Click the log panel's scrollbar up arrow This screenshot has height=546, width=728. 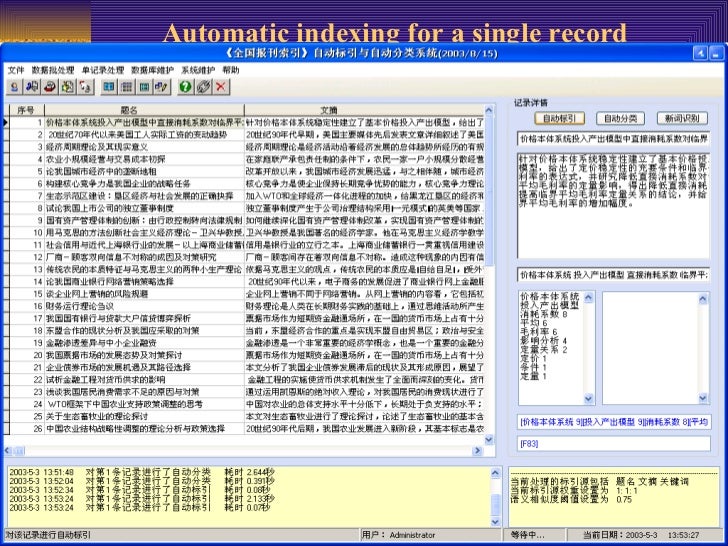coord(495,473)
